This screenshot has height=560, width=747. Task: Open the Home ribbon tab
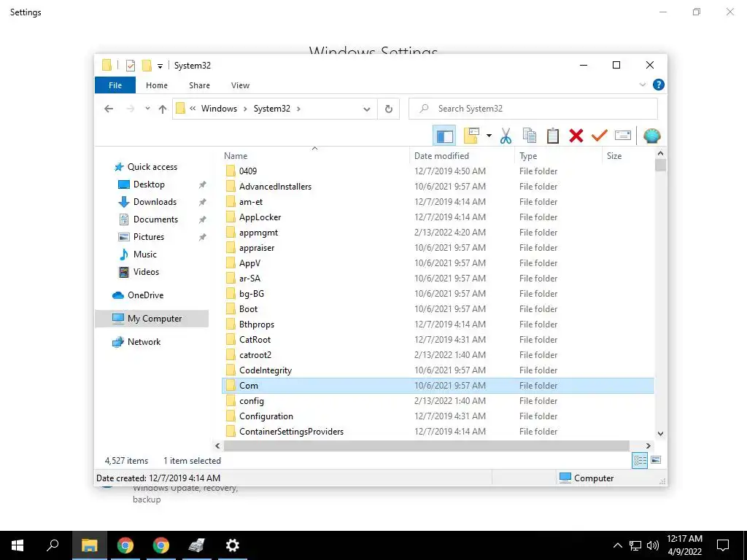(157, 85)
